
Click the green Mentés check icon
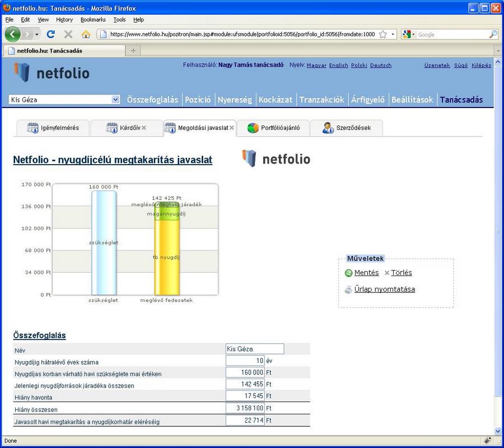[x=348, y=273]
